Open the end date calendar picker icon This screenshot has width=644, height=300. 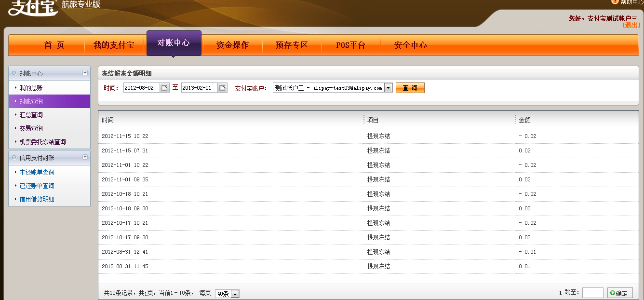click(222, 88)
